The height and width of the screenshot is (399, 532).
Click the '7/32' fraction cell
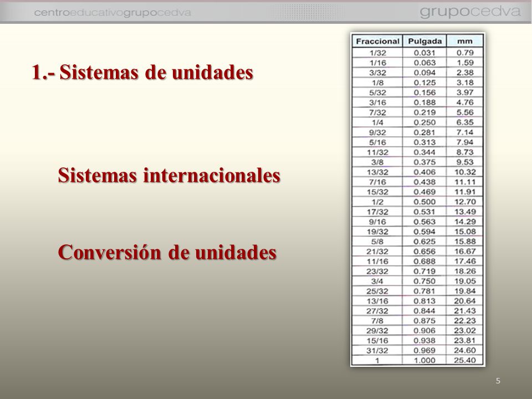point(377,112)
